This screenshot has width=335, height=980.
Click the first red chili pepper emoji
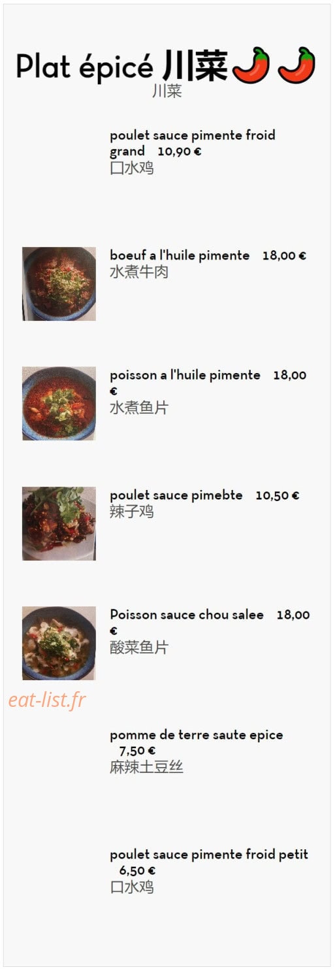[x=251, y=65]
